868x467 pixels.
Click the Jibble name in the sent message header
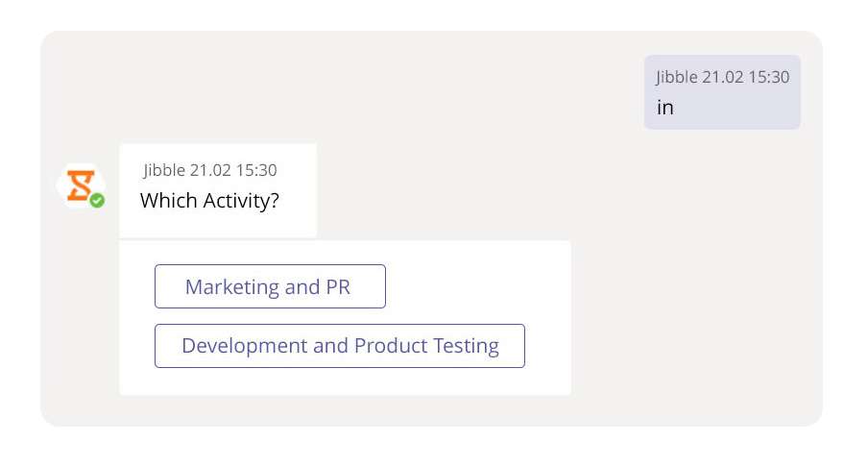(677, 77)
